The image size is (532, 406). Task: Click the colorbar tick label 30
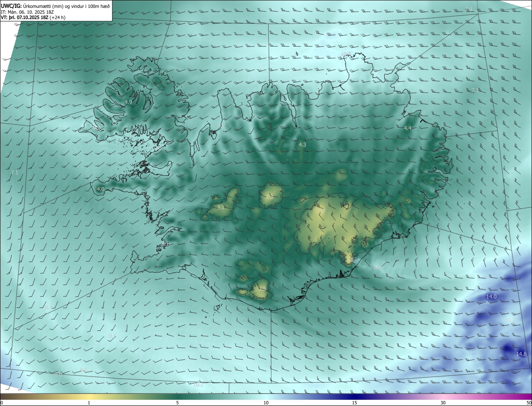pyautogui.click(x=443, y=403)
